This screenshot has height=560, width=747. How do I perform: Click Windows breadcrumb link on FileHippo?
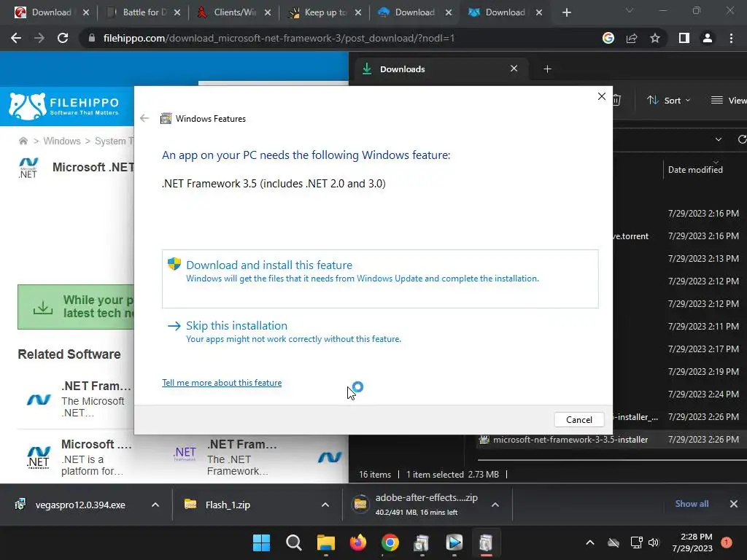pyautogui.click(x=62, y=141)
